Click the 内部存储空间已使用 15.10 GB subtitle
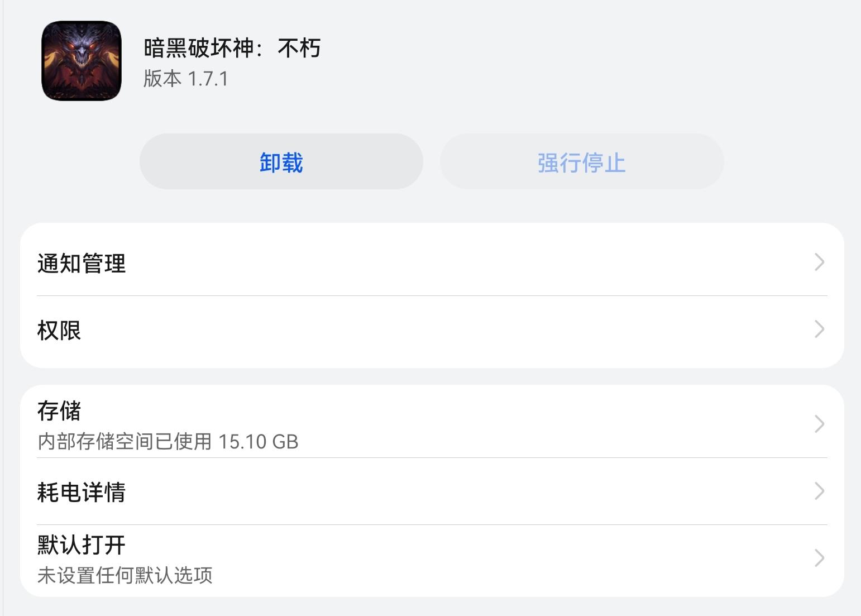Screen dimensions: 861x616 coord(168,442)
